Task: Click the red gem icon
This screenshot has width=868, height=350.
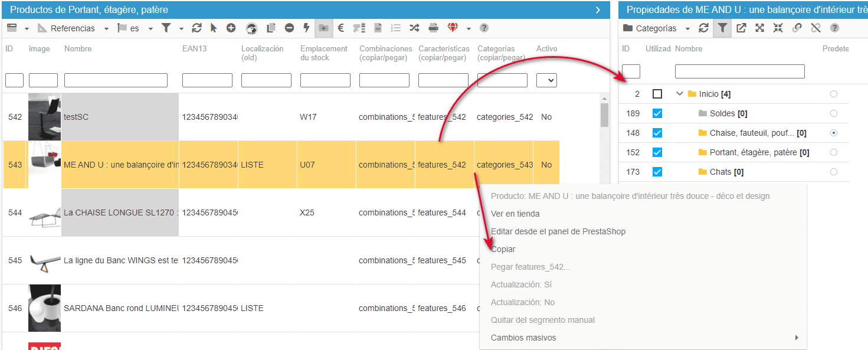Action: (453, 28)
